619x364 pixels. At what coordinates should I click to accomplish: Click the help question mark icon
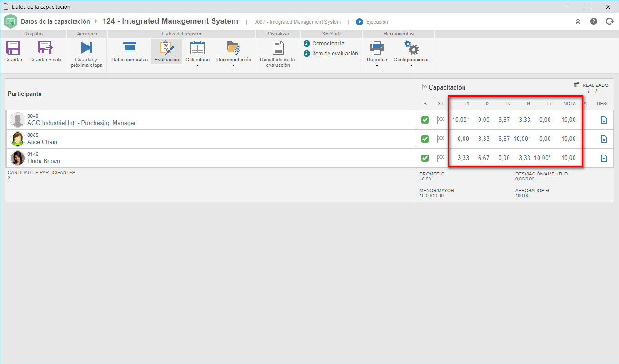[594, 21]
